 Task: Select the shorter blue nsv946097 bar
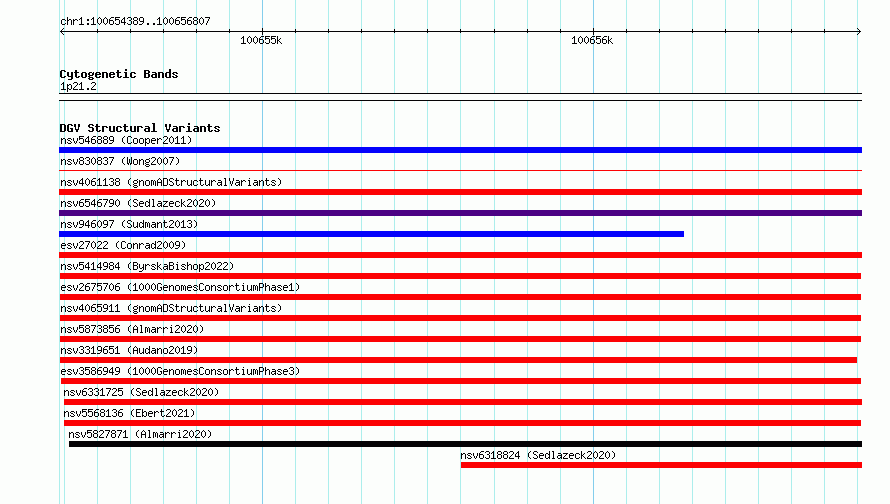[x=371, y=234]
